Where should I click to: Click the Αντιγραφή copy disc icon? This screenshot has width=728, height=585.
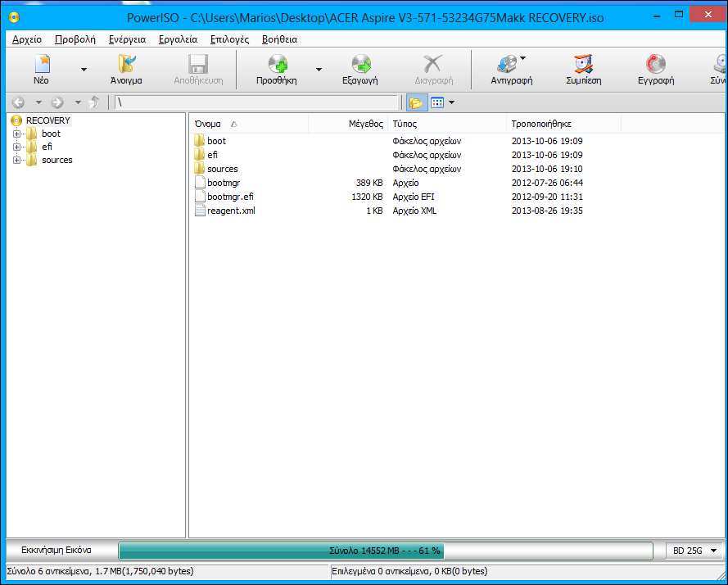507,64
